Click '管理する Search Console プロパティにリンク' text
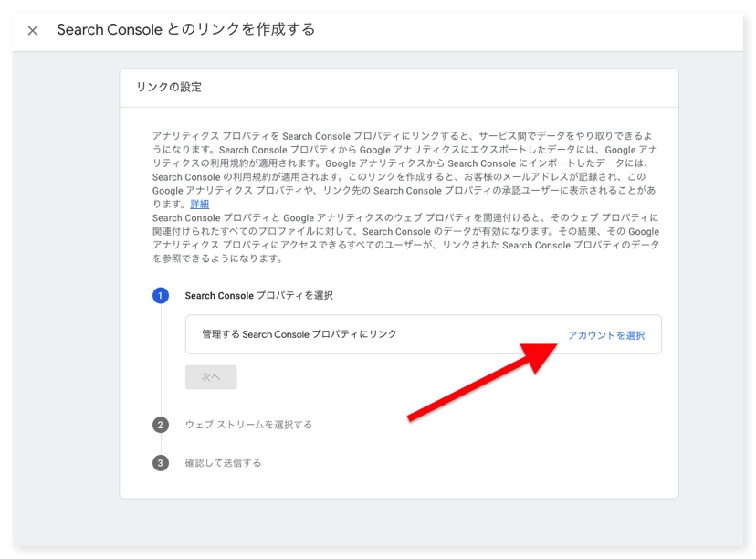Image resolution: width=756 pixels, height=559 pixels. (x=299, y=334)
